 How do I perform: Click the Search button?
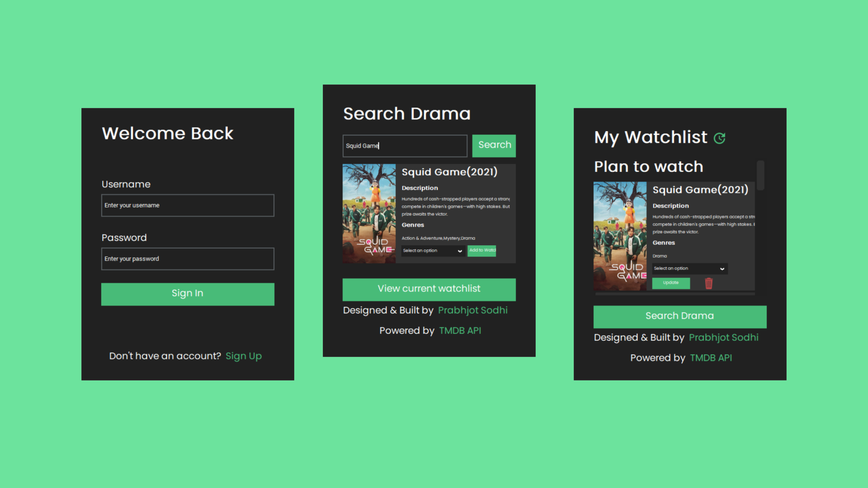coord(494,145)
